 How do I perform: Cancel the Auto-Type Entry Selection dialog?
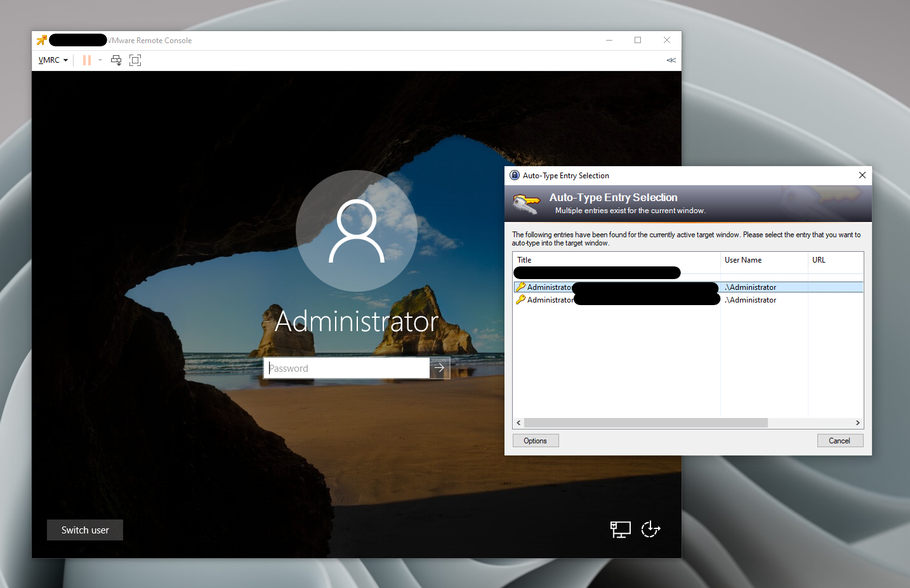840,441
